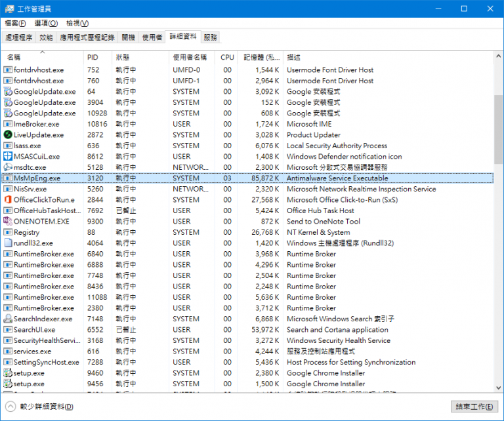Click the lsass.exe process icon

tap(8, 146)
